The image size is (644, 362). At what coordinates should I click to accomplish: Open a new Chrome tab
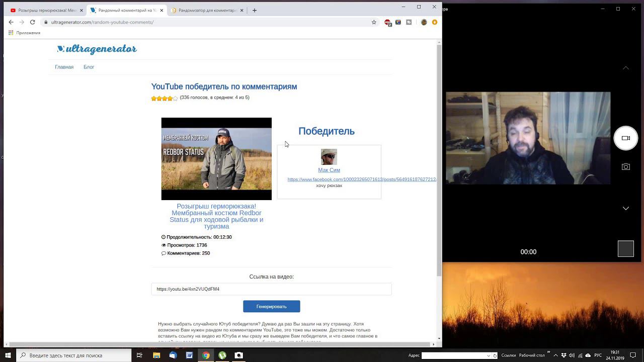[255, 10]
